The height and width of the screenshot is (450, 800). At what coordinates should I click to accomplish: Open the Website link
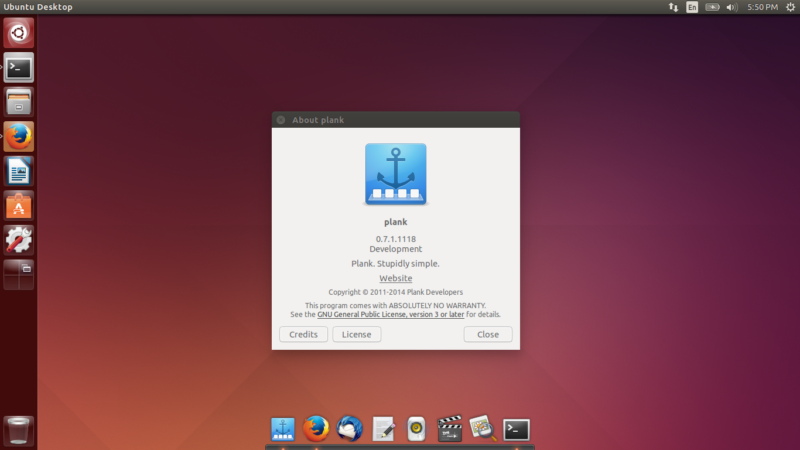(x=395, y=278)
